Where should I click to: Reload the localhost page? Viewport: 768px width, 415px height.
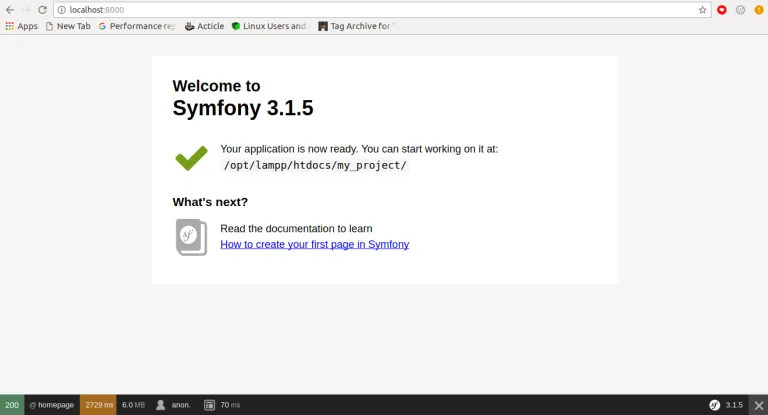(x=43, y=10)
